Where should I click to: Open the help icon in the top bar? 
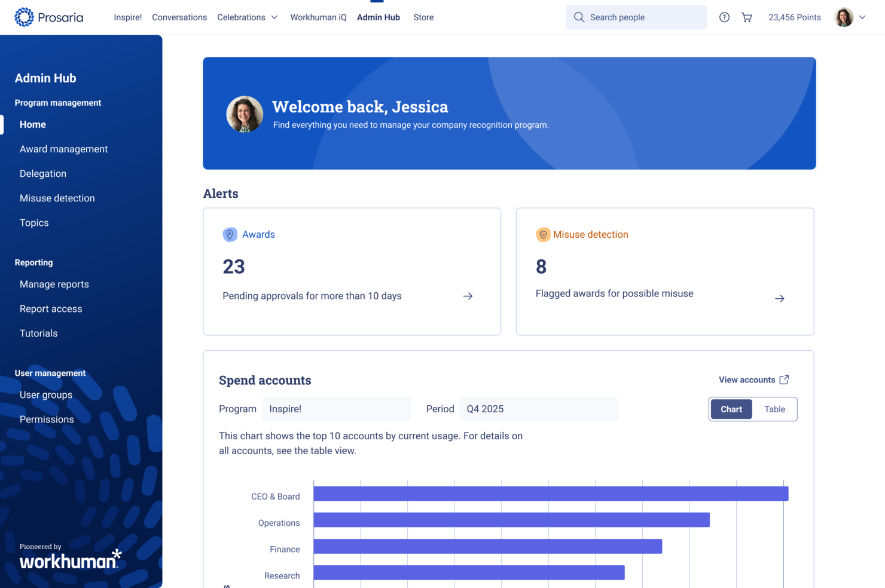[x=724, y=17]
